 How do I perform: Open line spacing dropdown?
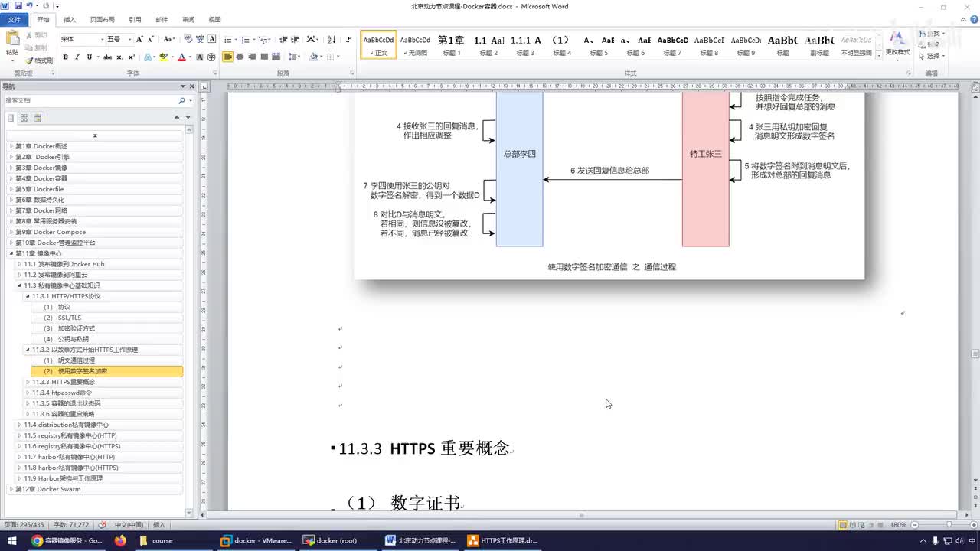(x=294, y=57)
